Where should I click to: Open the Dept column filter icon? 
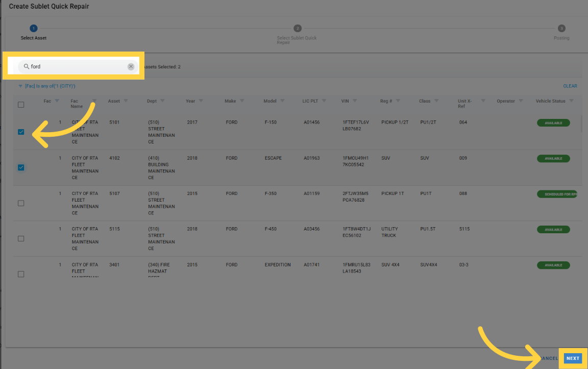(162, 101)
